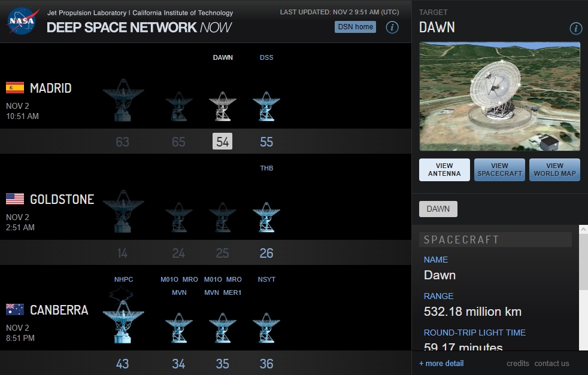Select Goldstone antenna dish 26 tracking THB
The image size is (588, 375).
click(266, 217)
